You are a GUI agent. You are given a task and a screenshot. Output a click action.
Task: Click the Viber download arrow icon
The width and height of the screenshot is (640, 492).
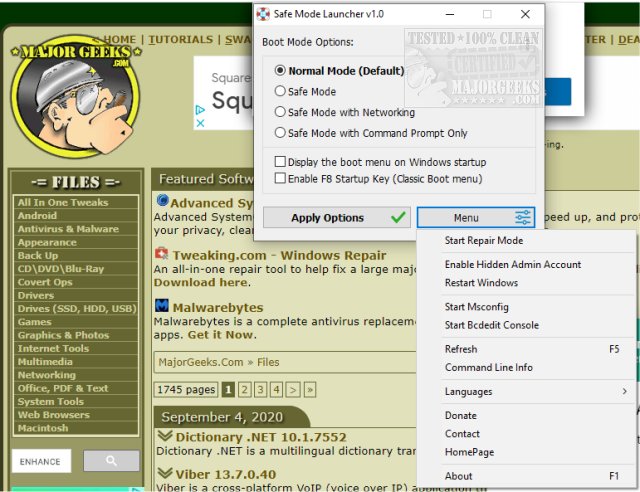(165, 473)
